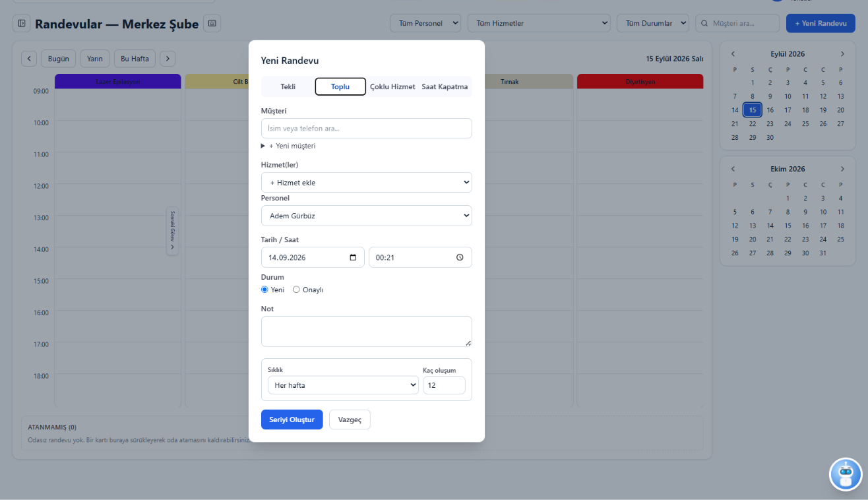Focus the Kaç oluşum number field
The width and height of the screenshot is (868, 500).
444,385
